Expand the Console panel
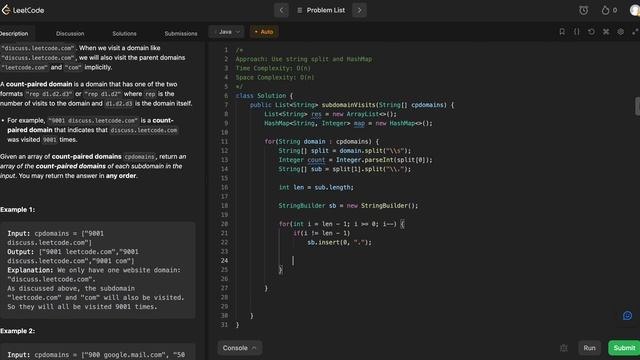The height and width of the screenshot is (360, 640). 240,348
